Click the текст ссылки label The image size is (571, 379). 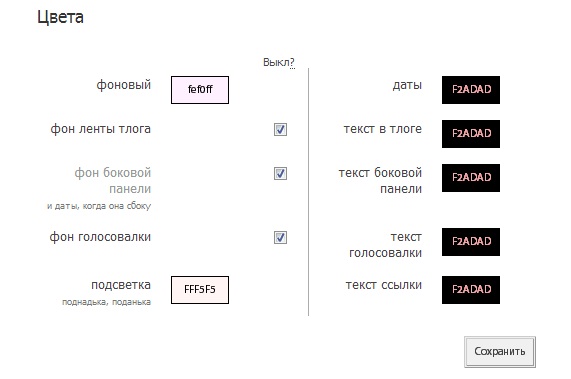pos(384,285)
